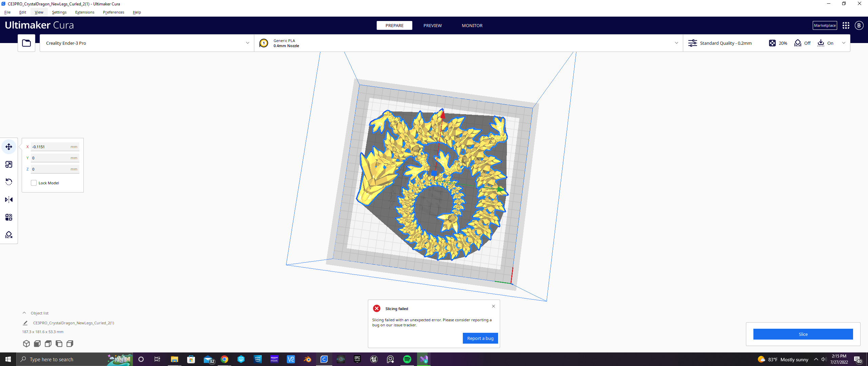Image resolution: width=868 pixels, height=366 pixels.
Task: Toggle adhesion setting from On
Action: [x=826, y=43]
